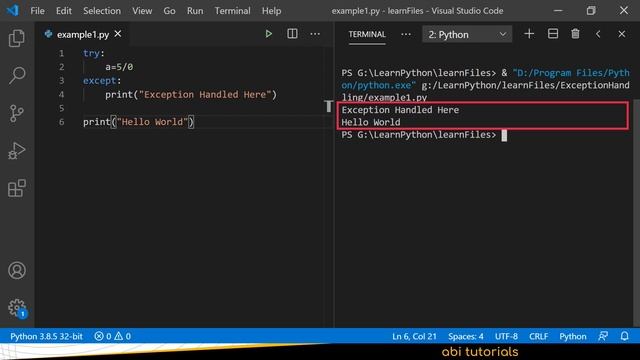The image size is (640, 360).
Task: Open the feedback icon in status bar
Action: tap(603, 336)
